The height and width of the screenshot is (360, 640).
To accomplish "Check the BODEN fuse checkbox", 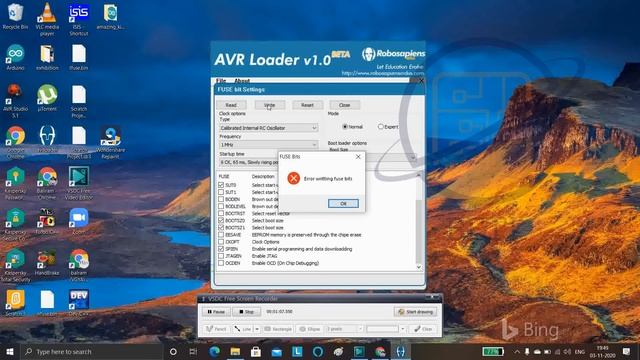I will 221,199.
